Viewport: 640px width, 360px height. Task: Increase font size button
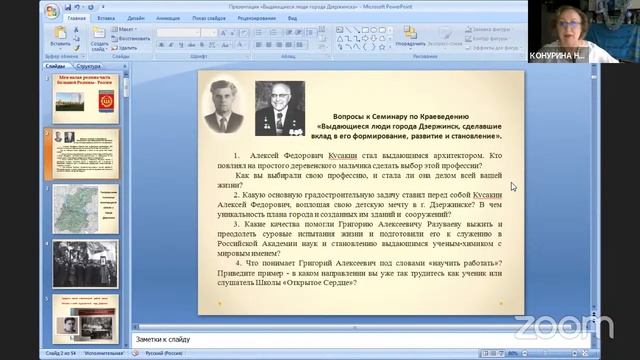click(224, 33)
